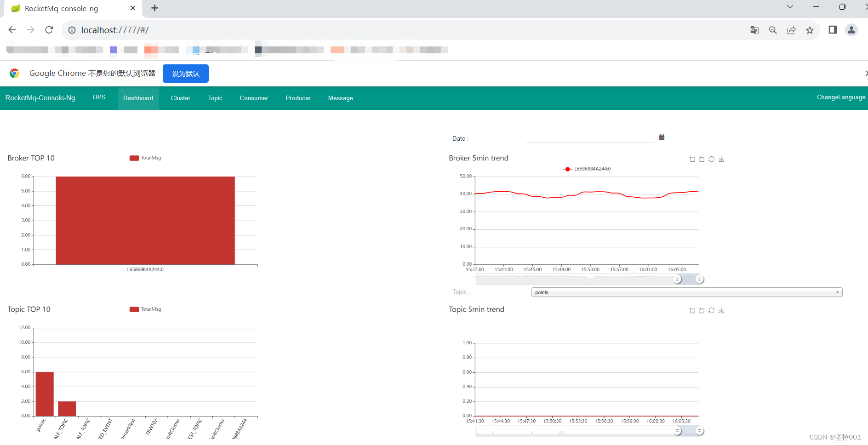Image resolution: width=868 pixels, height=445 pixels.
Task: Click L6586884A244:0 label under the Broker bar
Action: pyautogui.click(x=145, y=269)
